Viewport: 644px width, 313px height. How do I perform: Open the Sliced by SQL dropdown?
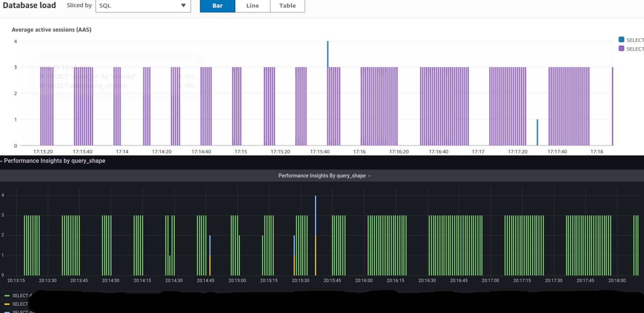pos(143,6)
